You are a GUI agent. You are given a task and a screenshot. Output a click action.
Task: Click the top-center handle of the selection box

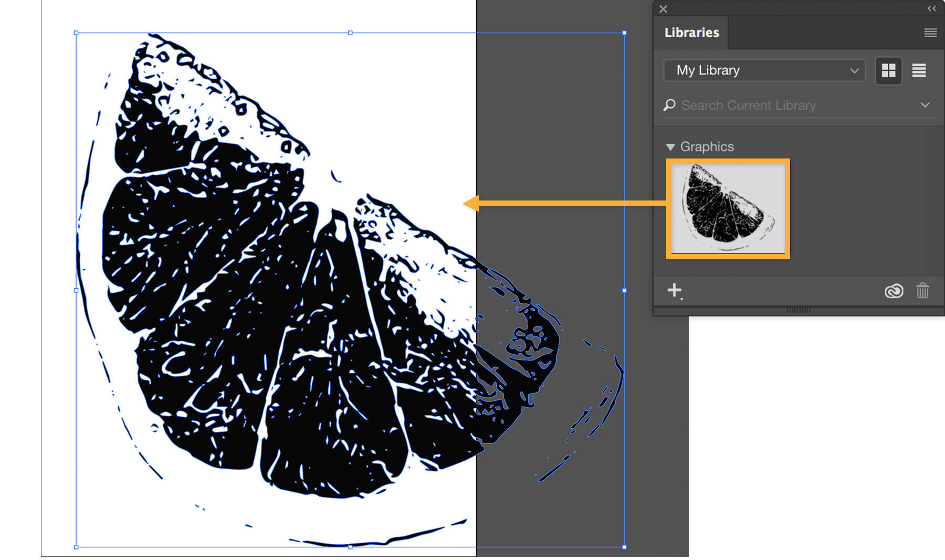coord(350,33)
